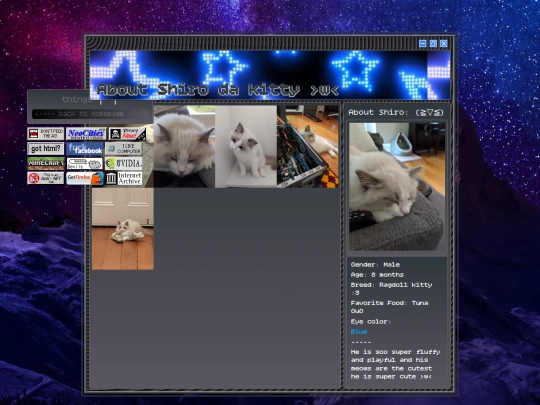This screenshot has width=540, height=405.
Task: Open the Minecraft badge
Action: tap(46, 164)
